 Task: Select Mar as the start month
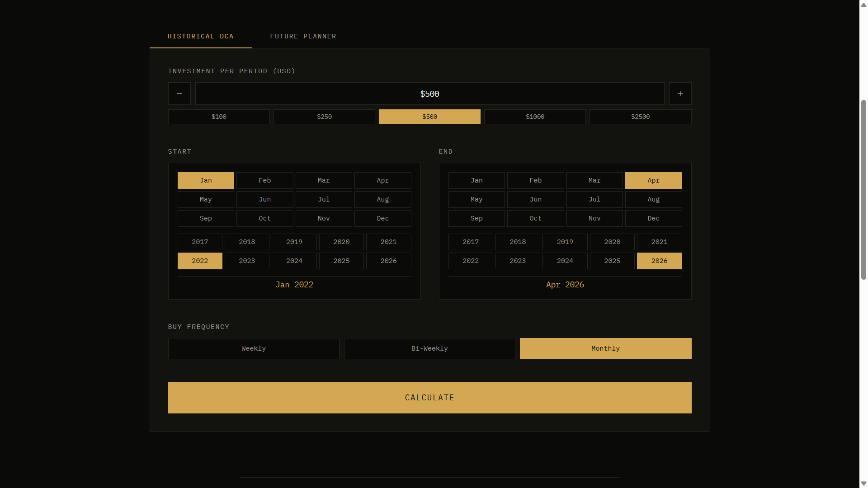(324, 180)
